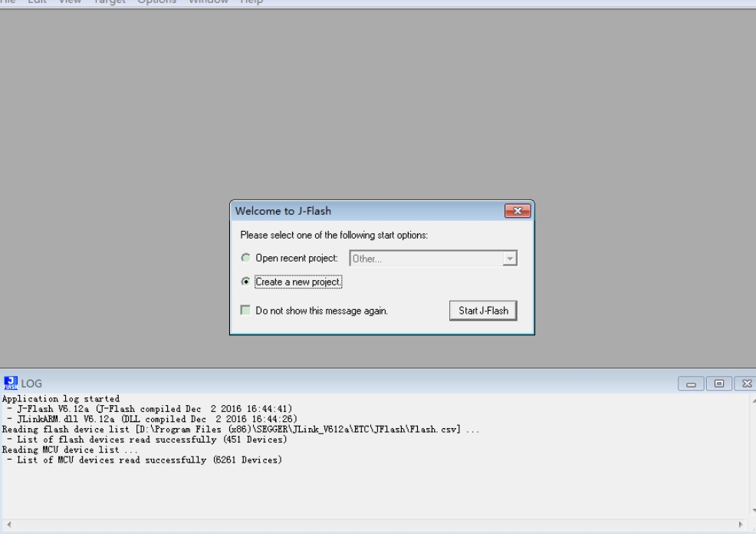Close the Welcome to J-Flash dialog
Viewport: 756px width, 534px height.
pos(518,211)
